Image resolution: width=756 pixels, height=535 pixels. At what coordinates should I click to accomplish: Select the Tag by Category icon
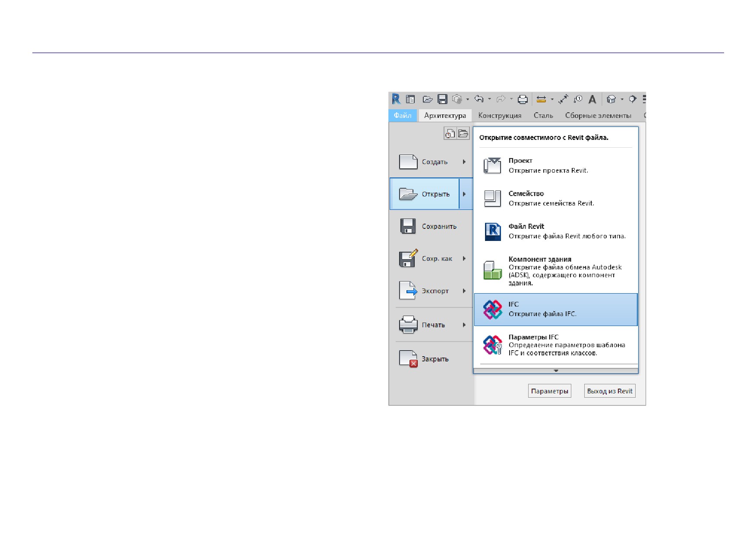[x=578, y=99]
